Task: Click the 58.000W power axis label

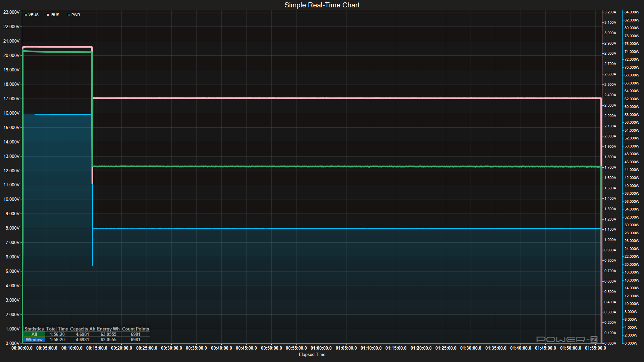Action: 632,115
